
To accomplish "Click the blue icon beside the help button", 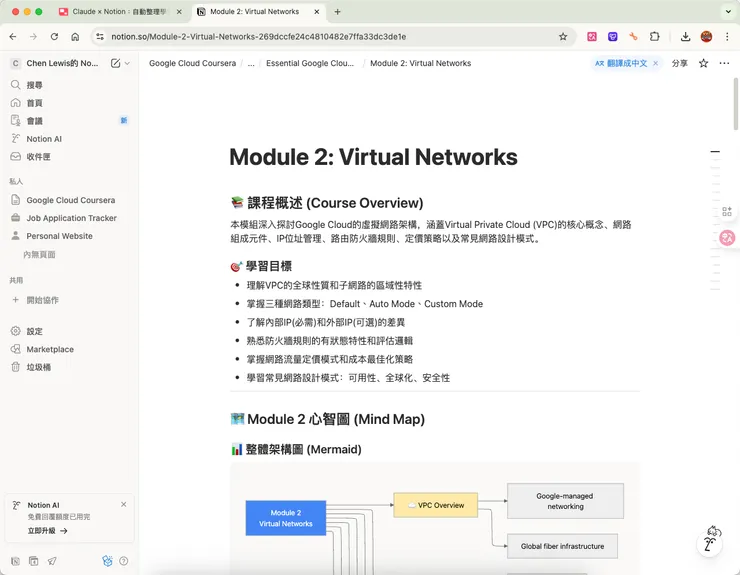I will point(107,560).
